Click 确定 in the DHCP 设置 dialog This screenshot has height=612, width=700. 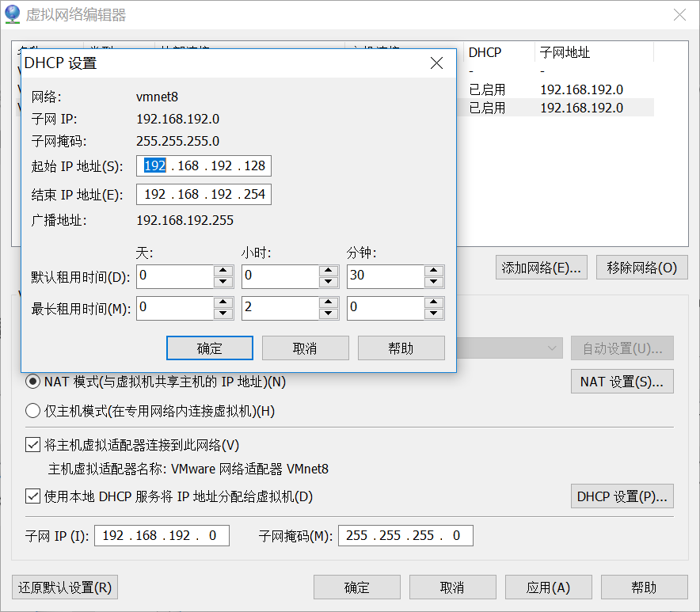pyautogui.click(x=209, y=348)
